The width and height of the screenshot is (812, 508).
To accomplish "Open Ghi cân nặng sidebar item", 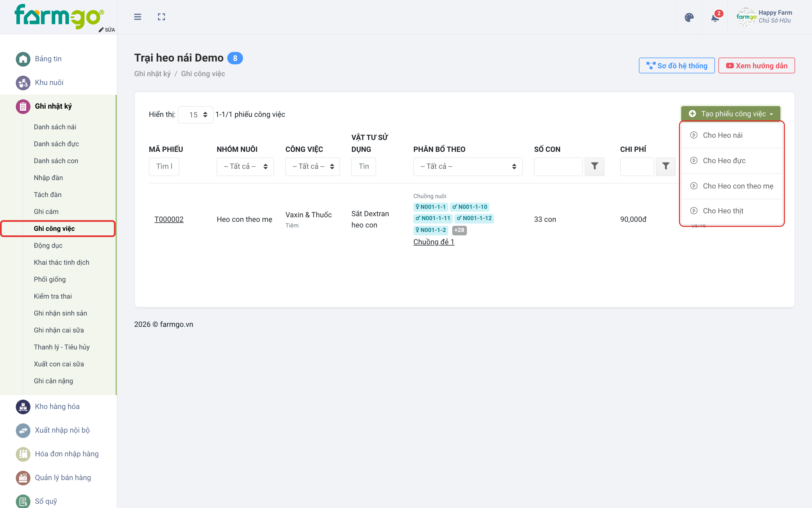I will [53, 381].
